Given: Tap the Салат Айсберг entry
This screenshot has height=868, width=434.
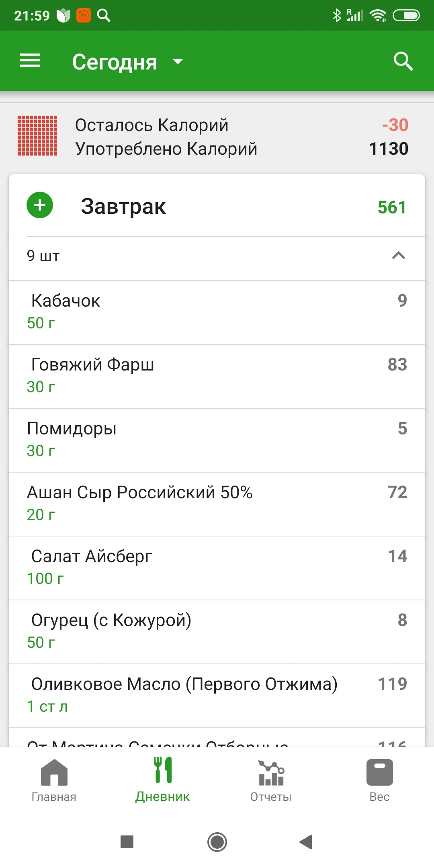Looking at the screenshot, I should [217, 567].
